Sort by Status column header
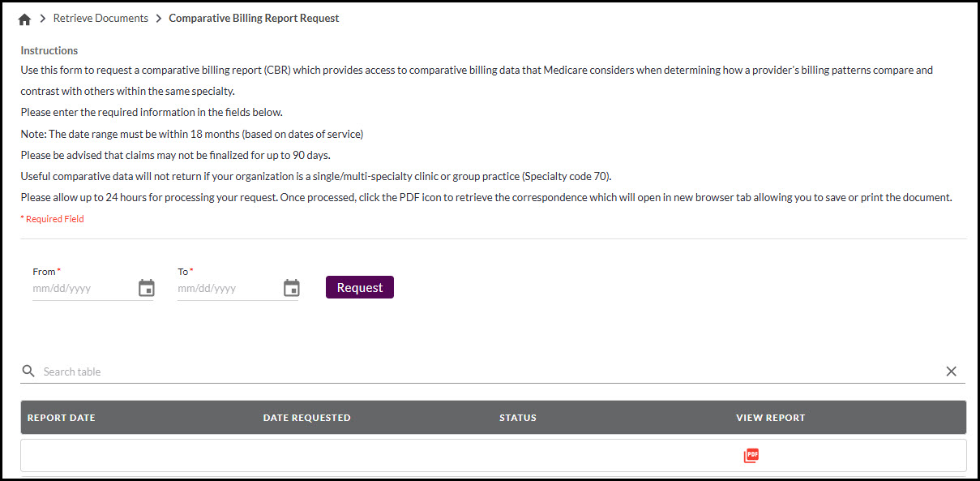The height and width of the screenshot is (481, 980). coord(518,418)
